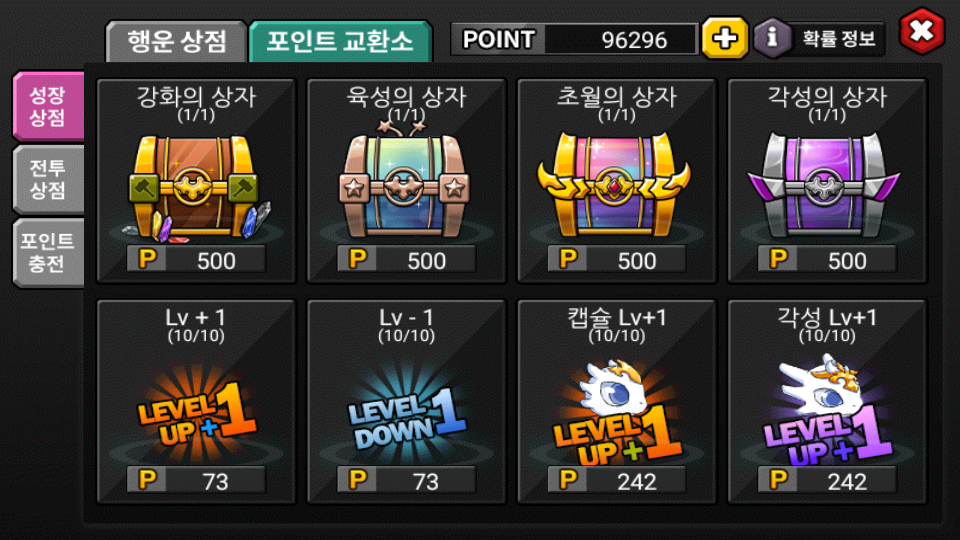The height and width of the screenshot is (540, 960).
Task: Close the shop with red X button
Action: [922, 31]
